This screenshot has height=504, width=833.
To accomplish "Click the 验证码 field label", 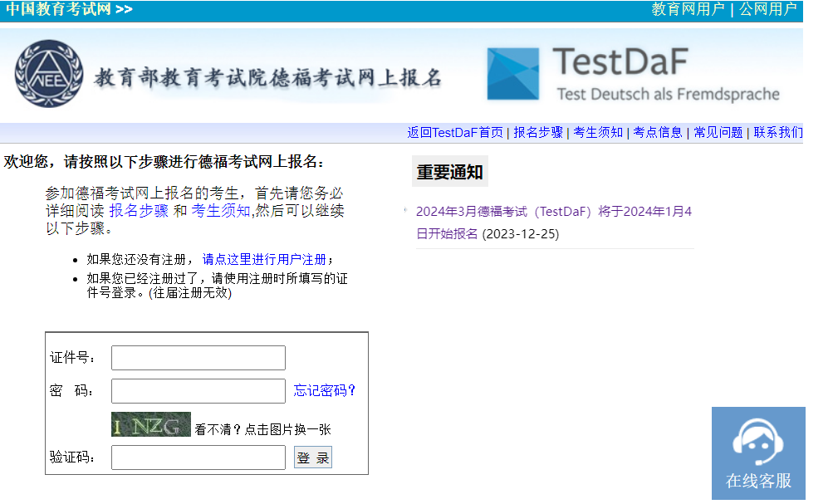I will point(73,457).
